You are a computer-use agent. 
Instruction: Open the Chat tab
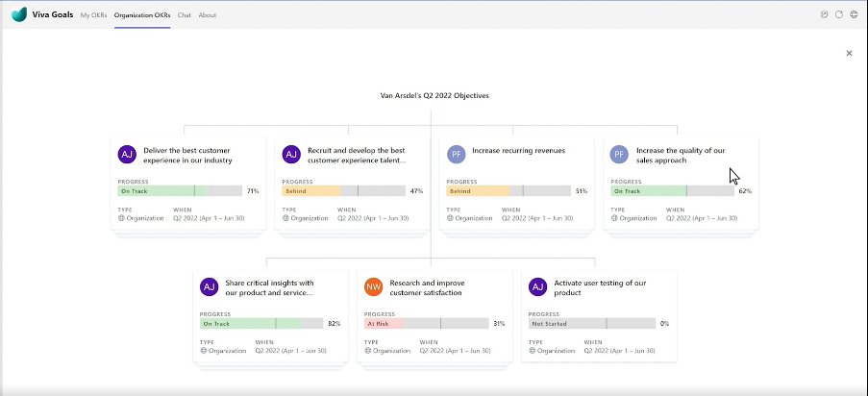point(185,15)
